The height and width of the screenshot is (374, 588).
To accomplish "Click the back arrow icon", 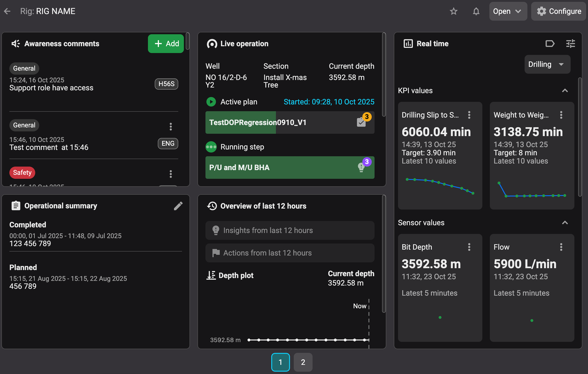I will tap(7, 11).
